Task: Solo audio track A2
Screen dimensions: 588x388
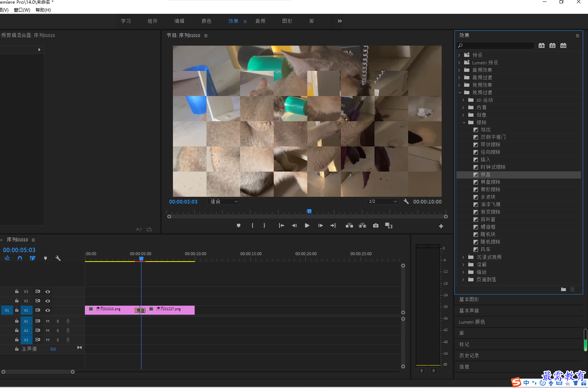Action: 58,330
